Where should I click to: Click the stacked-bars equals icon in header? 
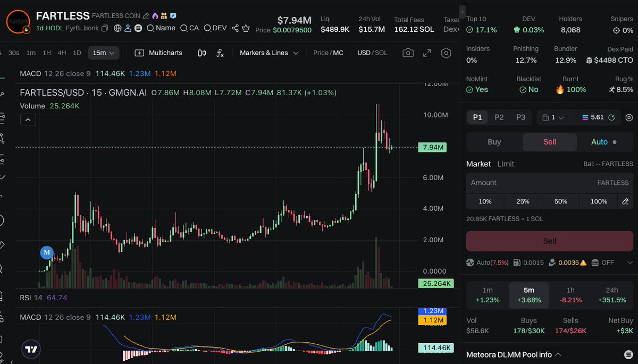138,28
